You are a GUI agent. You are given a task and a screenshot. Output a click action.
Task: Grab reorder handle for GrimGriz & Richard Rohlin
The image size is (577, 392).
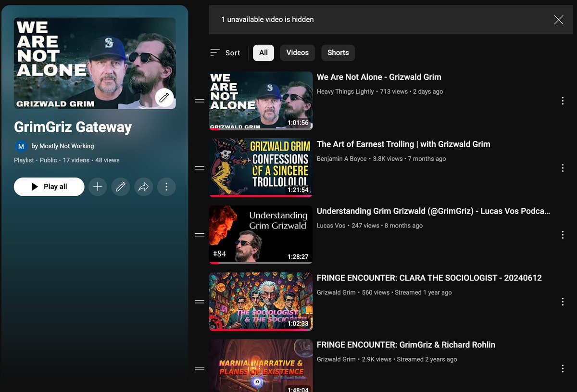pos(200,368)
